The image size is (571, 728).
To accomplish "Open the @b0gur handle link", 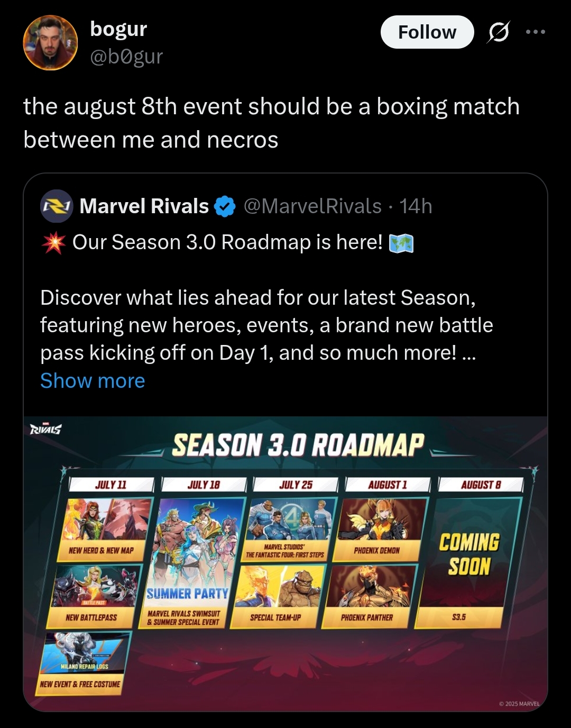I will coord(126,56).
